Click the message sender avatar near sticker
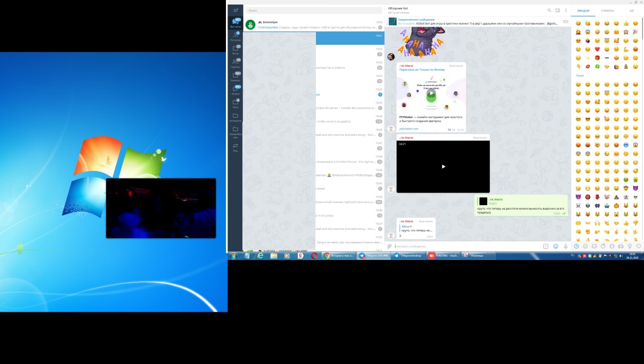The width and height of the screenshot is (644, 364). click(391, 57)
